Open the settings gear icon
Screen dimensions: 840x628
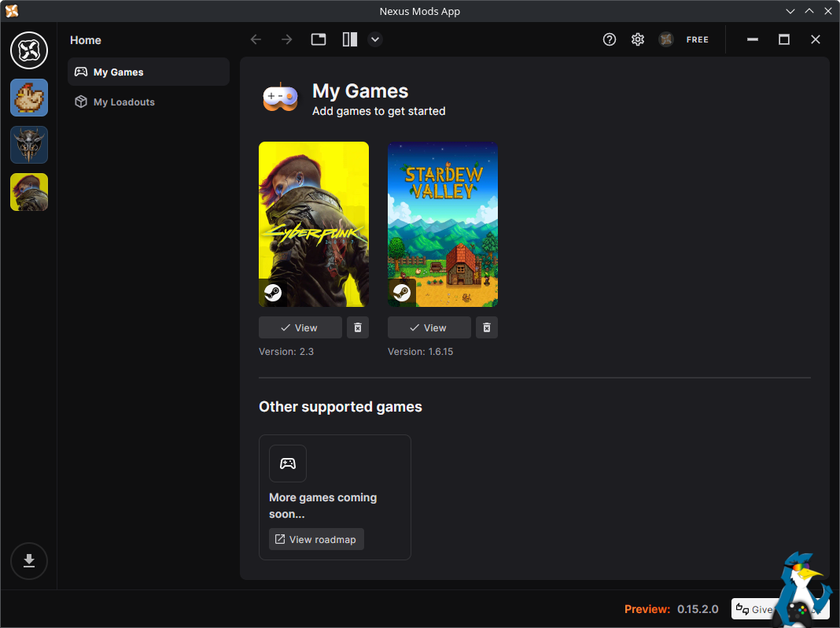[x=638, y=39]
